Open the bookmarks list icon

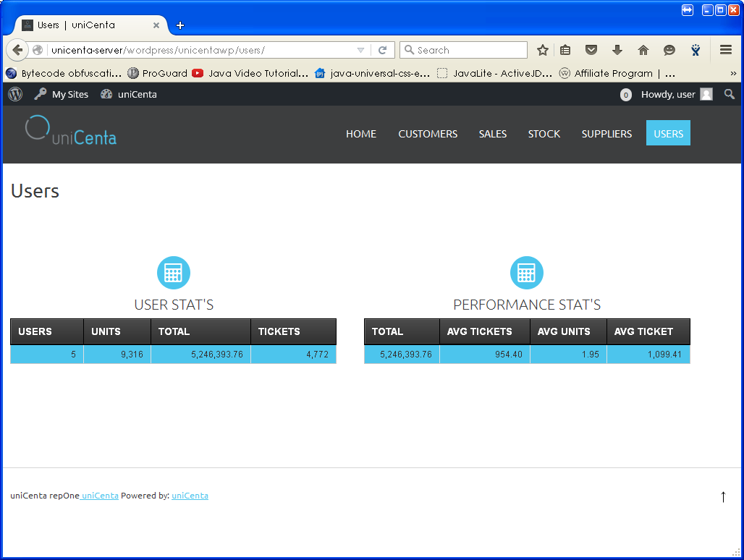click(565, 50)
